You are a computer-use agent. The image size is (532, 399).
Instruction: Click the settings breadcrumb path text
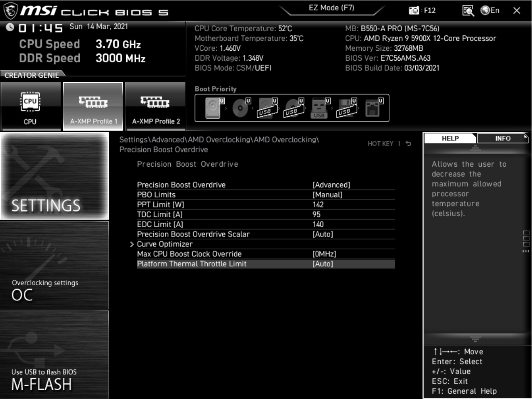click(x=219, y=145)
